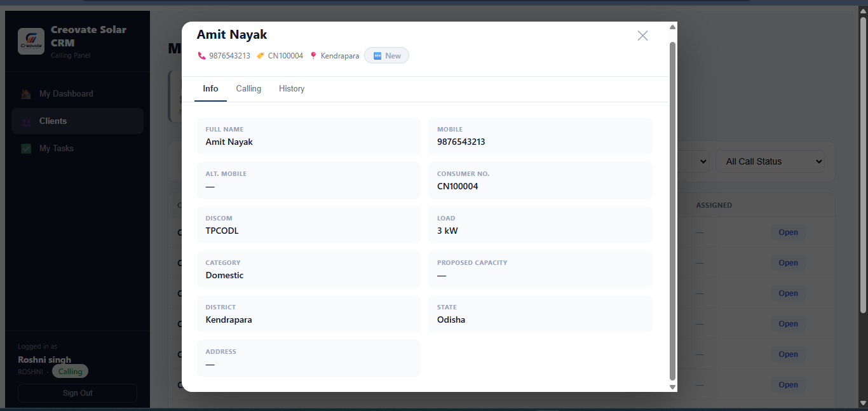Image resolution: width=868 pixels, height=411 pixels.
Task: Click the My Tasks green checkmark icon
Action: (26, 149)
